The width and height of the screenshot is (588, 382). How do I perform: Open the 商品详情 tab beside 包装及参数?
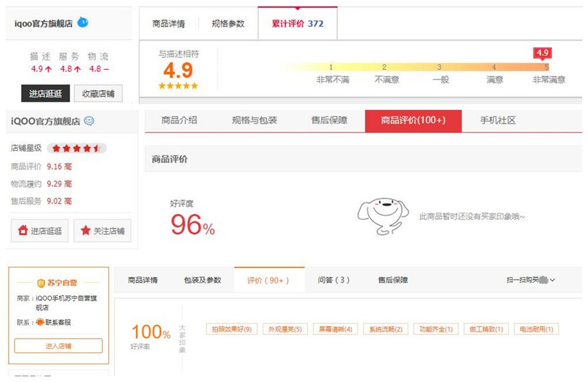pos(142,280)
